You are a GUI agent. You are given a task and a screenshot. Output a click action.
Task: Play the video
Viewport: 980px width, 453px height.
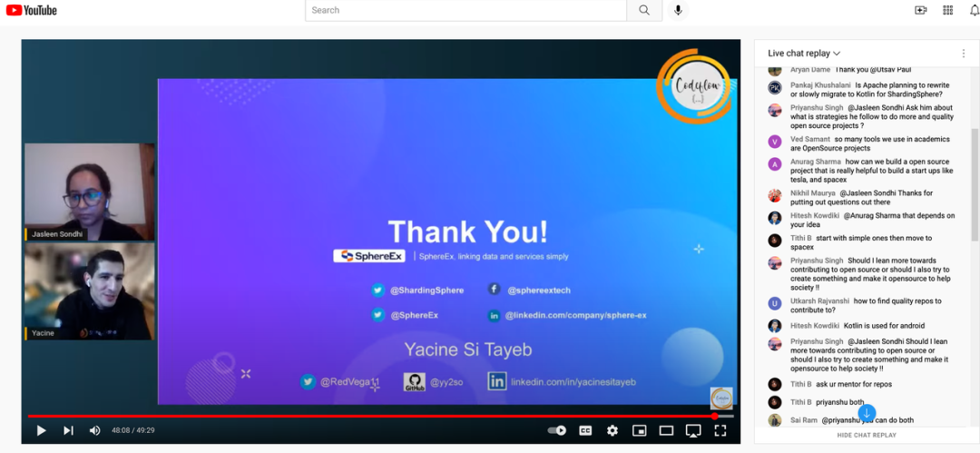coord(41,430)
